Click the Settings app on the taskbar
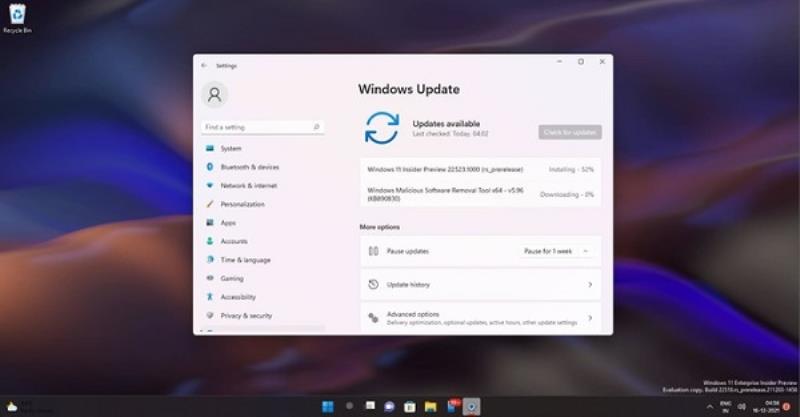Screen dimensions: 800x417 [472, 407]
